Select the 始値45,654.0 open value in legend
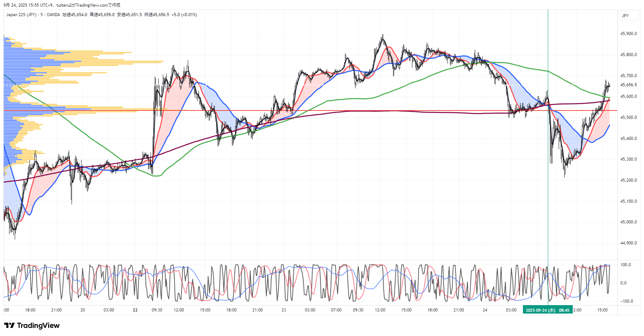The height and width of the screenshot is (336, 644). tap(75, 15)
